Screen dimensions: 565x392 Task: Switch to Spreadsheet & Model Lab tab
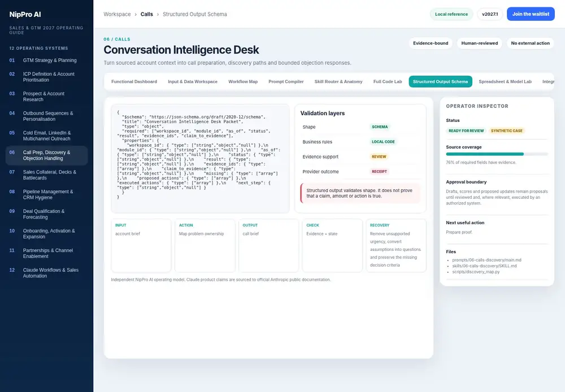[x=505, y=81]
